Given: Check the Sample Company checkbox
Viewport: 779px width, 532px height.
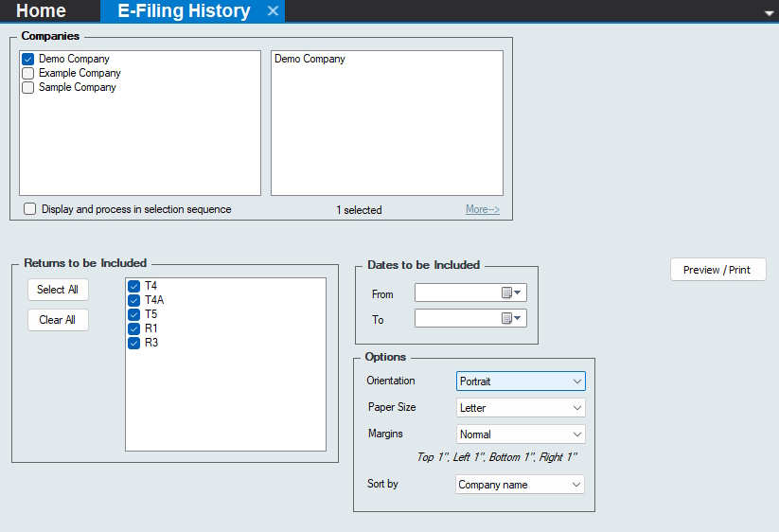Looking at the screenshot, I should click(28, 87).
